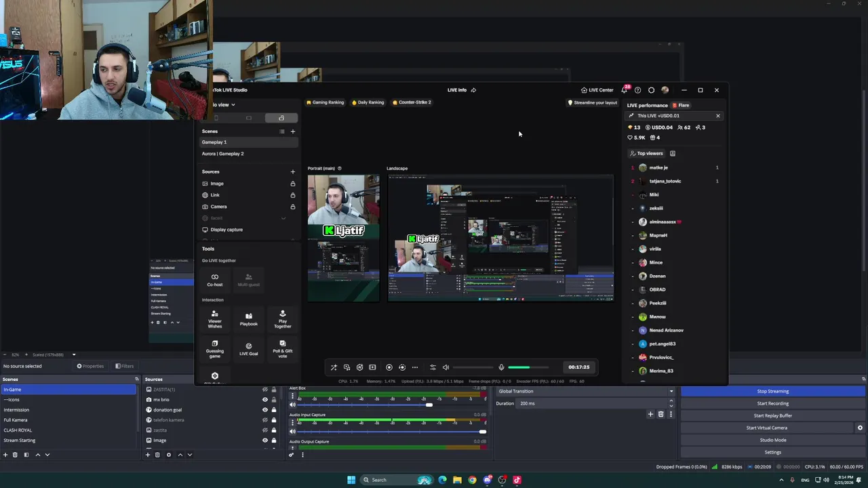Open the LIVE Center

[x=597, y=90]
